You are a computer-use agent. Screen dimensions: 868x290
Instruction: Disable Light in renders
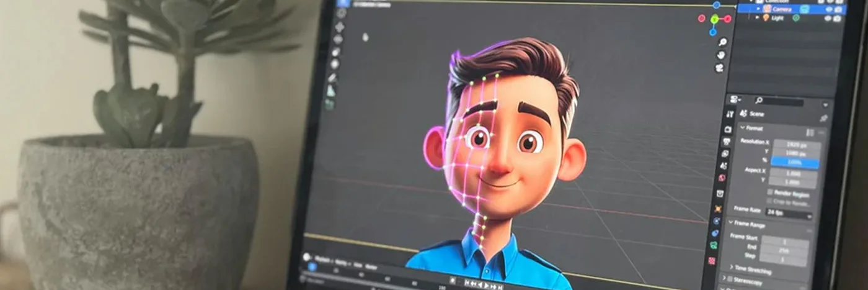click(x=836, y=19)
